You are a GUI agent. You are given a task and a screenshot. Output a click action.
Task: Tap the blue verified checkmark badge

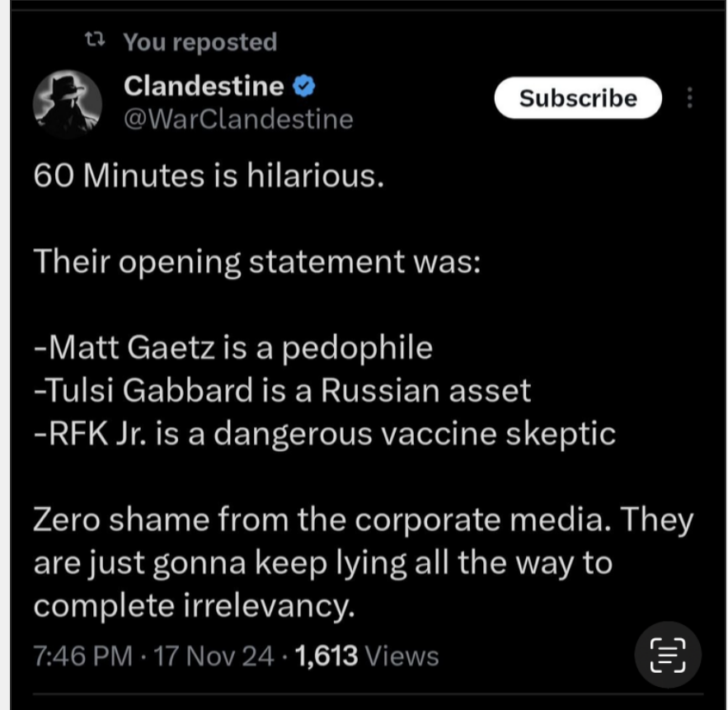(304, 85)
